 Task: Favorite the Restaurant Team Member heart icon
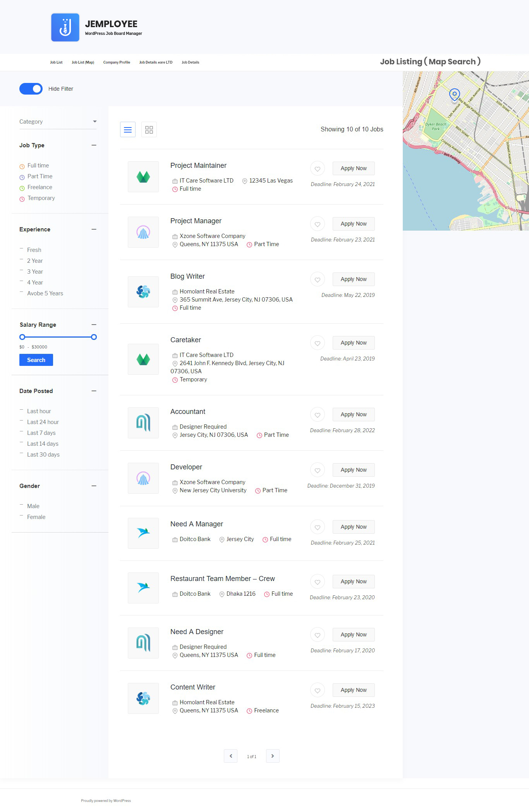pyautogui.click(x=318, y=582)
